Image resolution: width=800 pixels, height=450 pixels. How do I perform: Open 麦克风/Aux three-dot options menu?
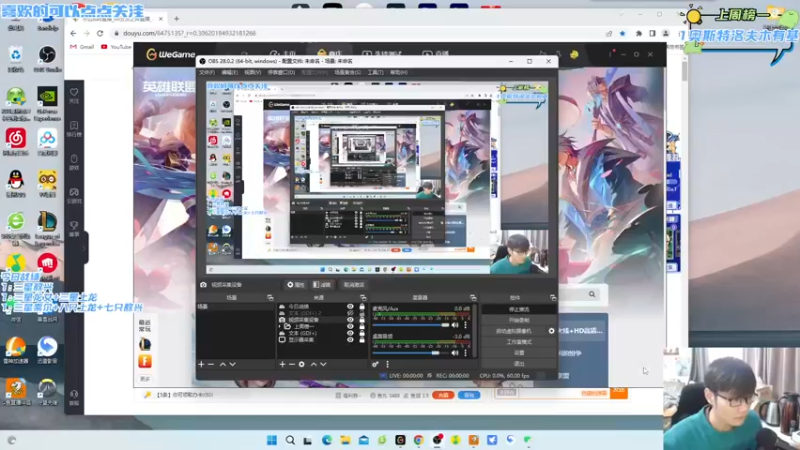click(x=465, y=325)
